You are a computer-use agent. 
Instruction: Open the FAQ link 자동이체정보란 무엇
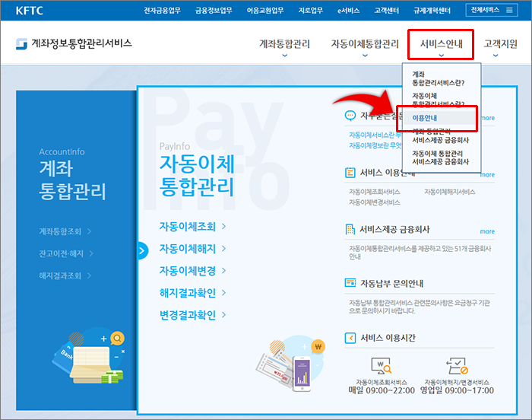click(x=375, y=146)
